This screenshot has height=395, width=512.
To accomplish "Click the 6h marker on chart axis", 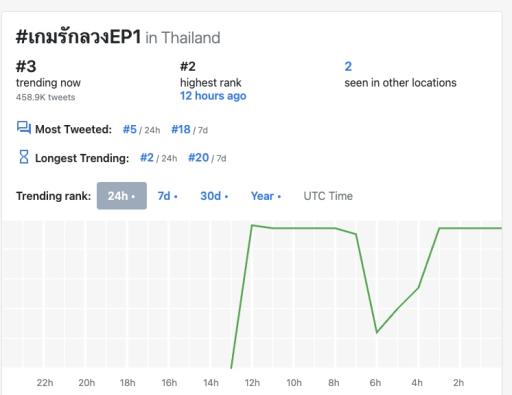I will [x=375, y=383].
